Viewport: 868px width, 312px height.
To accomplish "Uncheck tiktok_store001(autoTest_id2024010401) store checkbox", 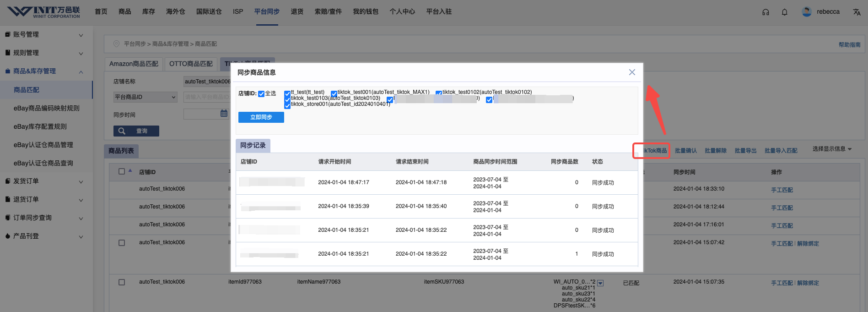I will 287,105.
